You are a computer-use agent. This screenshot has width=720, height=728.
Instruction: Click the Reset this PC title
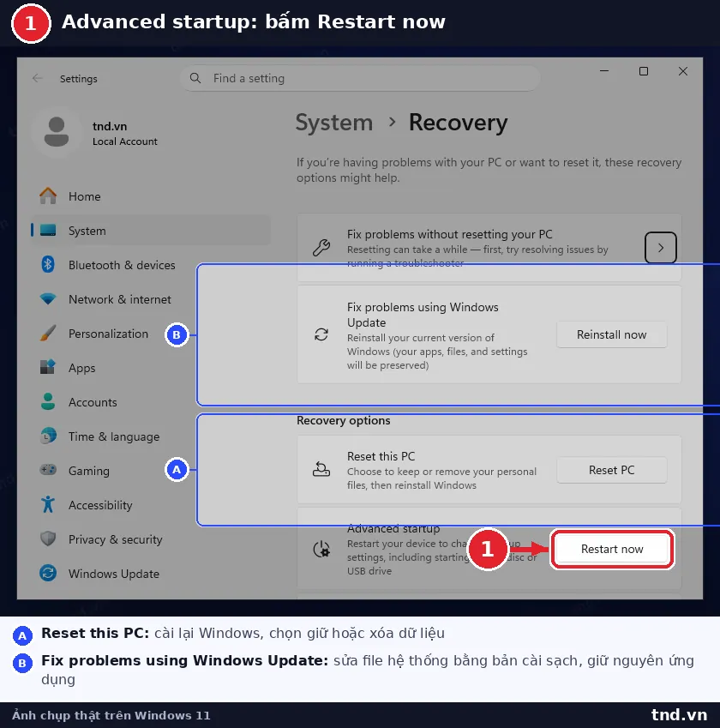[x=381, y=456]
